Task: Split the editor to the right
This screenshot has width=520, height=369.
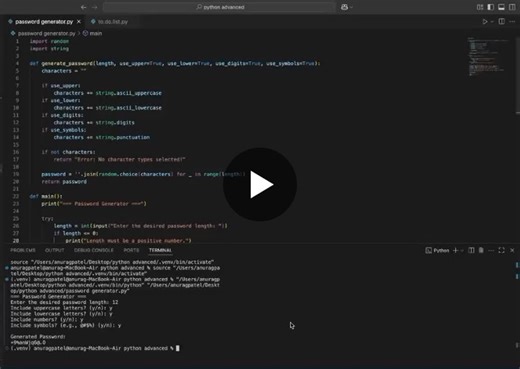Action: [501, 22]
